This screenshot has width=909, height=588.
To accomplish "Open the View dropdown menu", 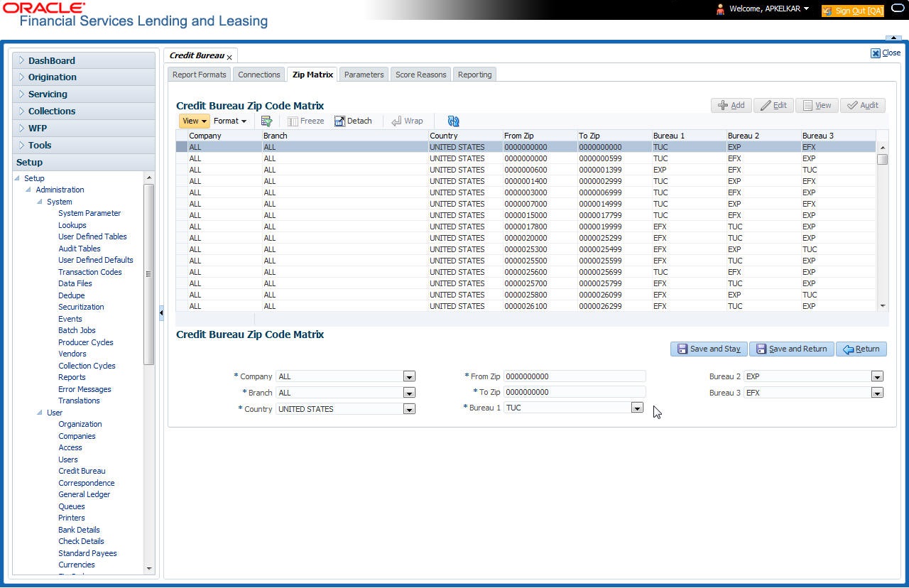I will tap(194, 121).
